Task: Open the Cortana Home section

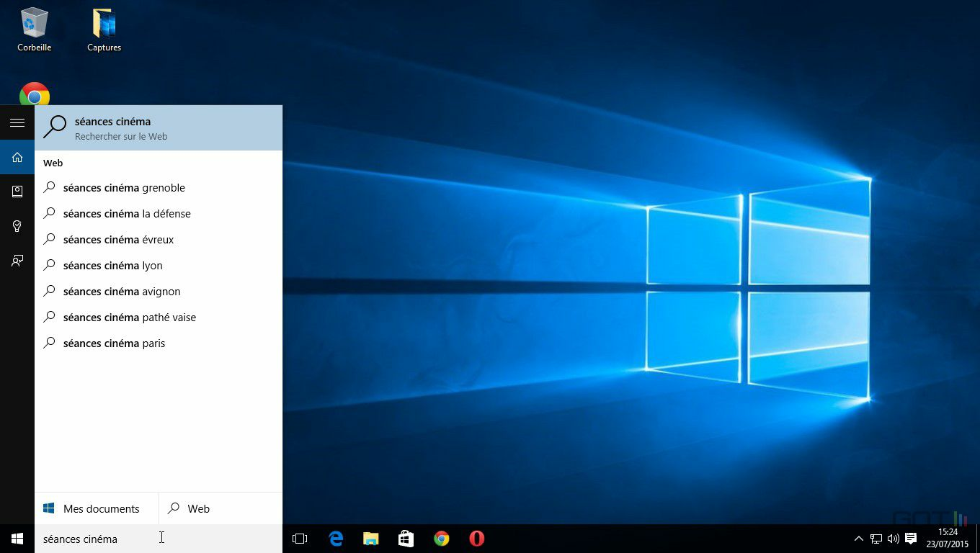Action: pyautogui.click(x=17, y=157)
